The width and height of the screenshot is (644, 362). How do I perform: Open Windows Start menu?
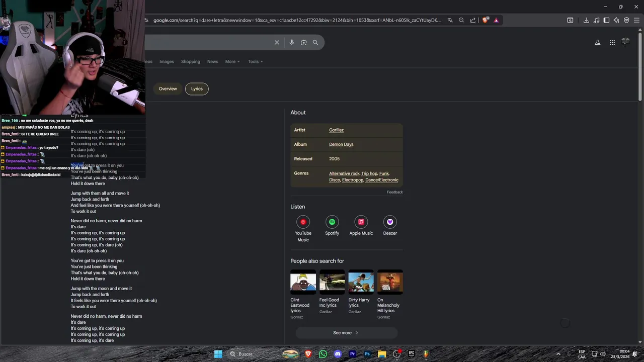point(218,354)
